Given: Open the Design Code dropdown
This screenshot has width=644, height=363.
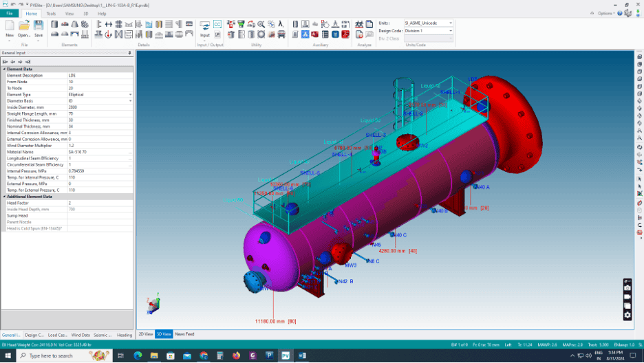Looking at the screenshot, I should pyautogui.click(x=451, y=31).
